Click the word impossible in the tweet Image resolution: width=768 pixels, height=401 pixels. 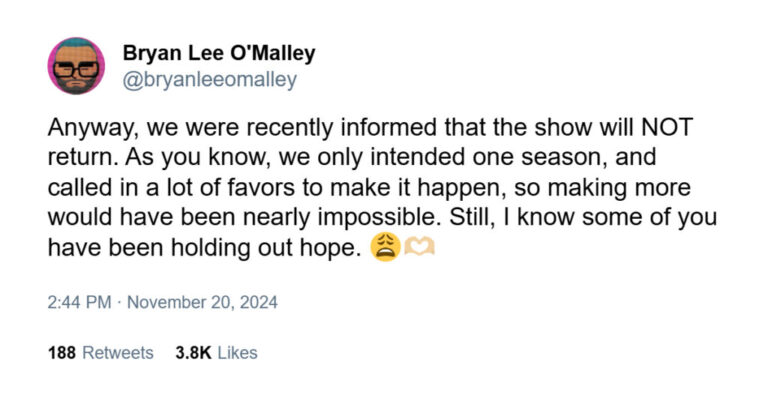pos(377,217)
